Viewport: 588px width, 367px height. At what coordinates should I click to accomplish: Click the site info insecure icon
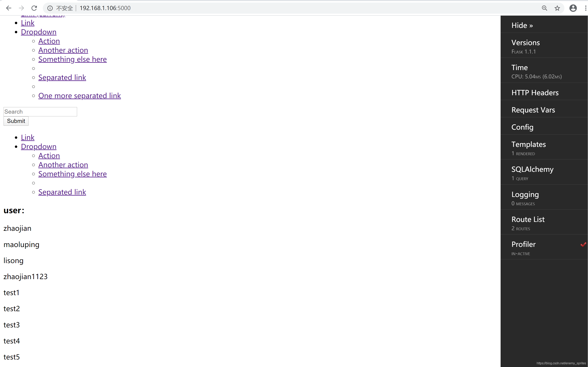[50, 8]
